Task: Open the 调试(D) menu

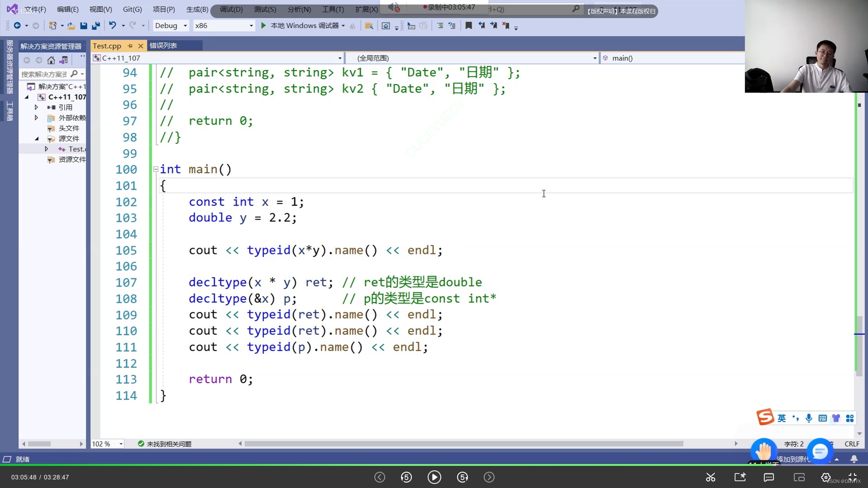Action: click(x=230, y=9)
